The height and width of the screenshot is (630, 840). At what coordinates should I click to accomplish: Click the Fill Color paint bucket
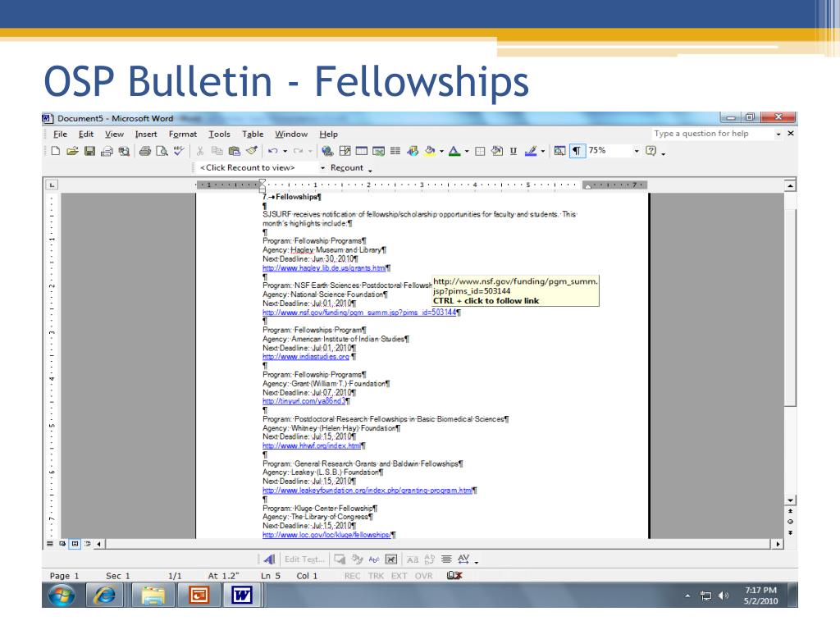[x=429, y=151]
